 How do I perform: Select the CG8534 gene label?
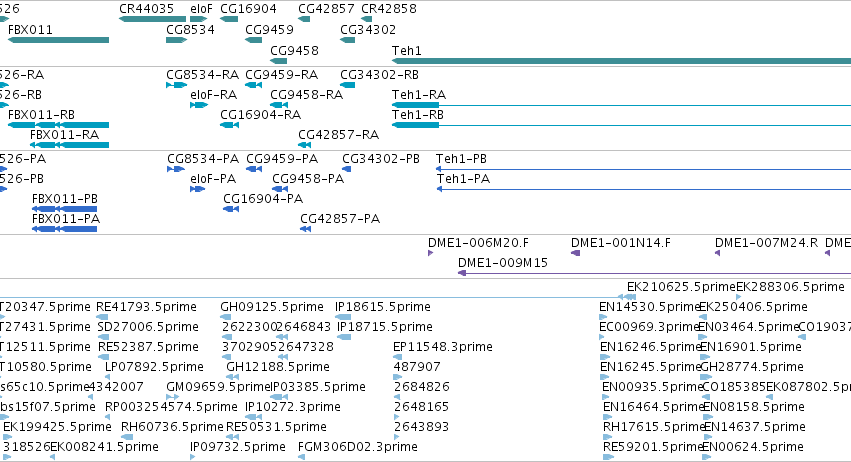click(190, 29)
